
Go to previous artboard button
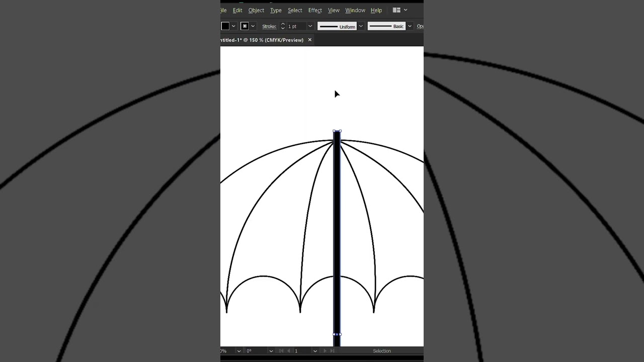click(288, 351)
